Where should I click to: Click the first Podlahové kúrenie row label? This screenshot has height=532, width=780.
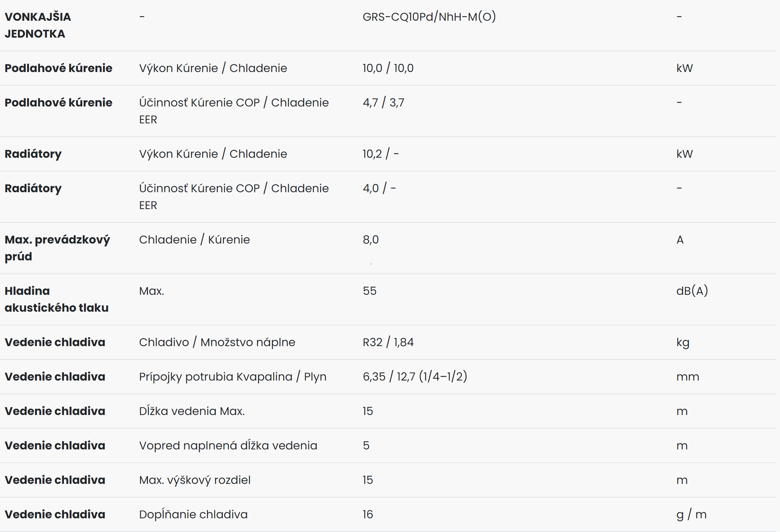(x=58, y=68)
